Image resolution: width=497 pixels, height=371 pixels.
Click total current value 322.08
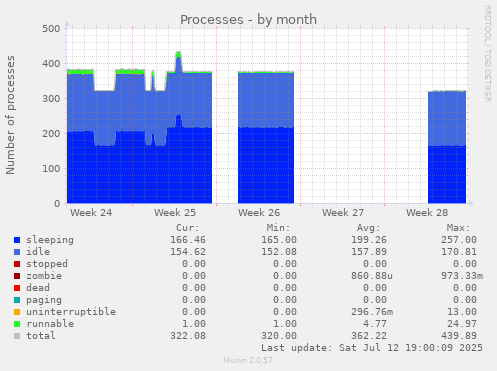point(188,336)
